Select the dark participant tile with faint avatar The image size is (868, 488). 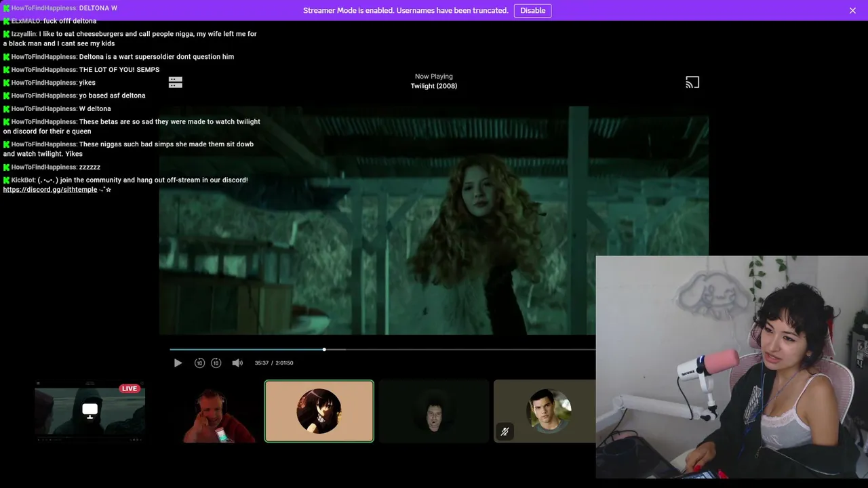click(x=434, y=411)
